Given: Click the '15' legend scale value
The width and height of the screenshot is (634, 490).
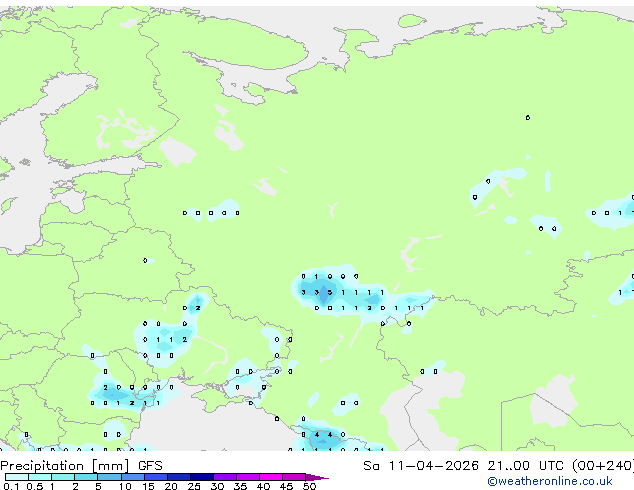Looking at the screenshot, I should [148, 486].
